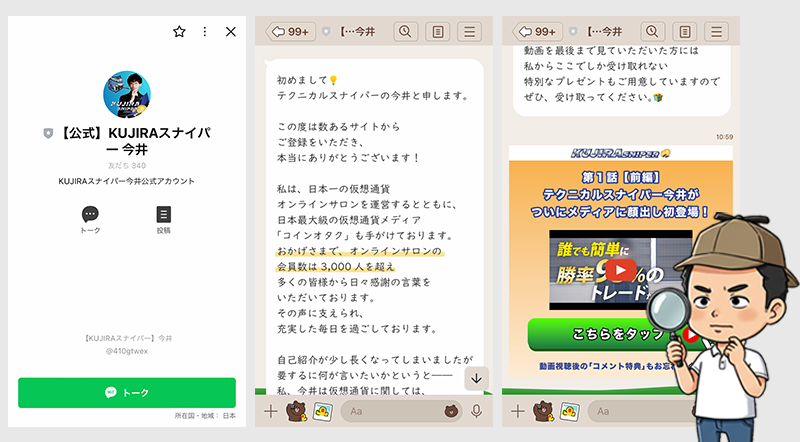Image resolution: width=800 pixels, height=442 pixels.
Task: Open search magnifier in middle chat header
Action: (407, 32)
